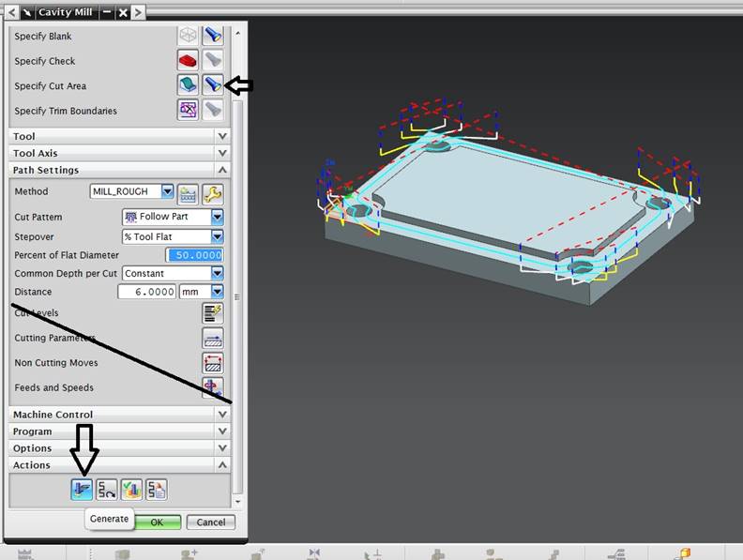
Task: Click scrollbar up arrow in dialog
Action: click(x=238, y=33)
